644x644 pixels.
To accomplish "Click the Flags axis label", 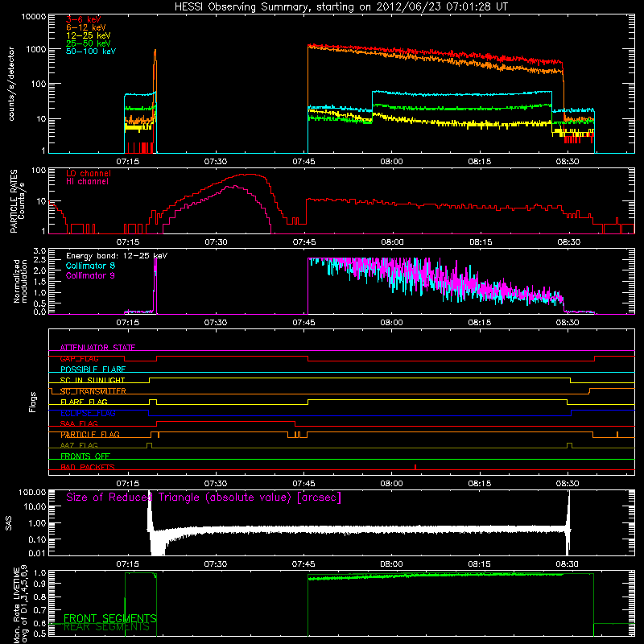I will click(x=32, y=402).
